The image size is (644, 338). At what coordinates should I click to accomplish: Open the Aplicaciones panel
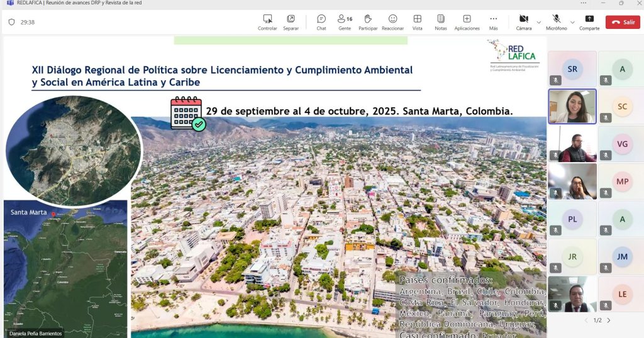click(467, 22)
